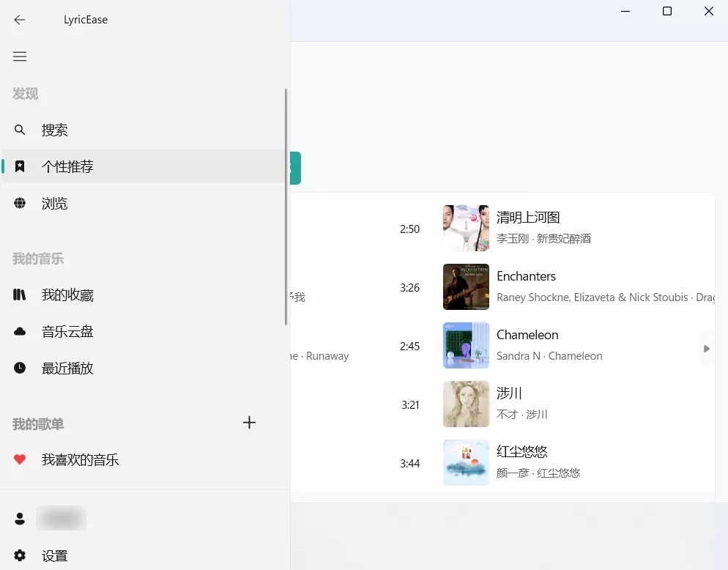Image resolution: width=728 pixels, height=570 pixels.
Task: Select 个性推荐 in the sidebar
Action: [67, 167]
